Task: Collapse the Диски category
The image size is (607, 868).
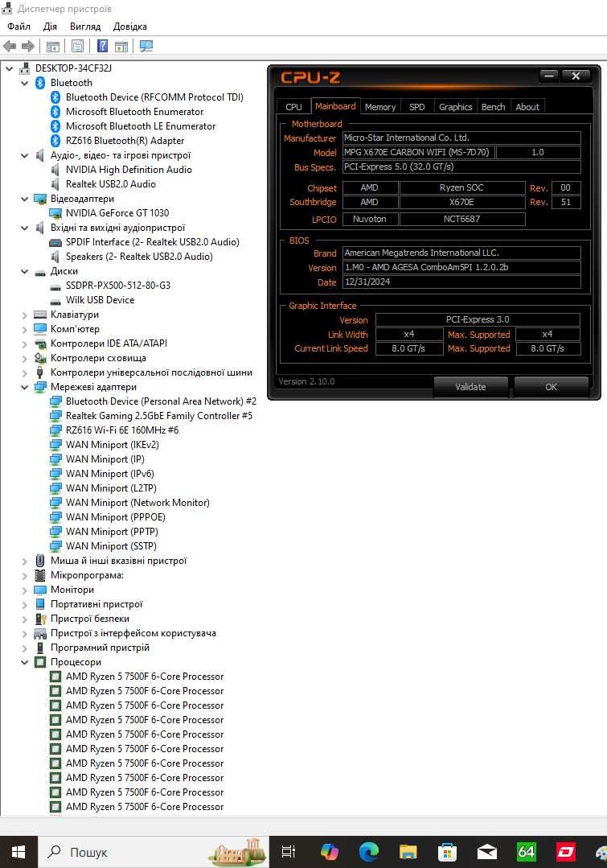Action: [24, 271]
